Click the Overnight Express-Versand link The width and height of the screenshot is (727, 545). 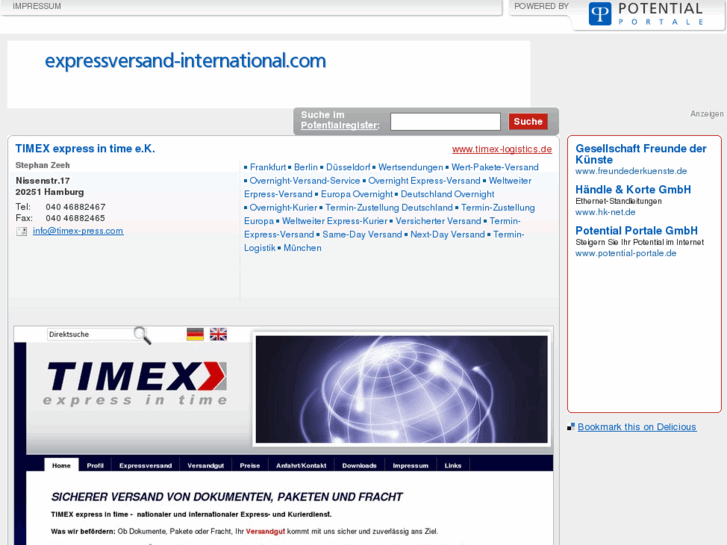click(424, 181)
